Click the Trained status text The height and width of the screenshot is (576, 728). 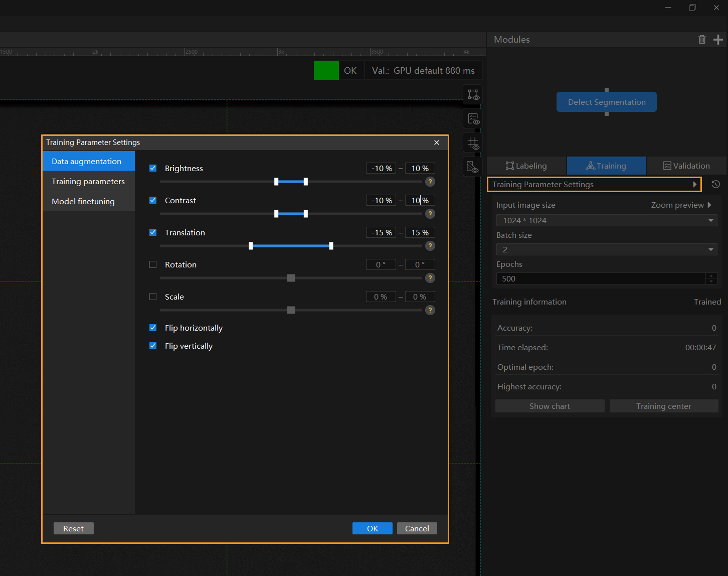coord(707,302)
